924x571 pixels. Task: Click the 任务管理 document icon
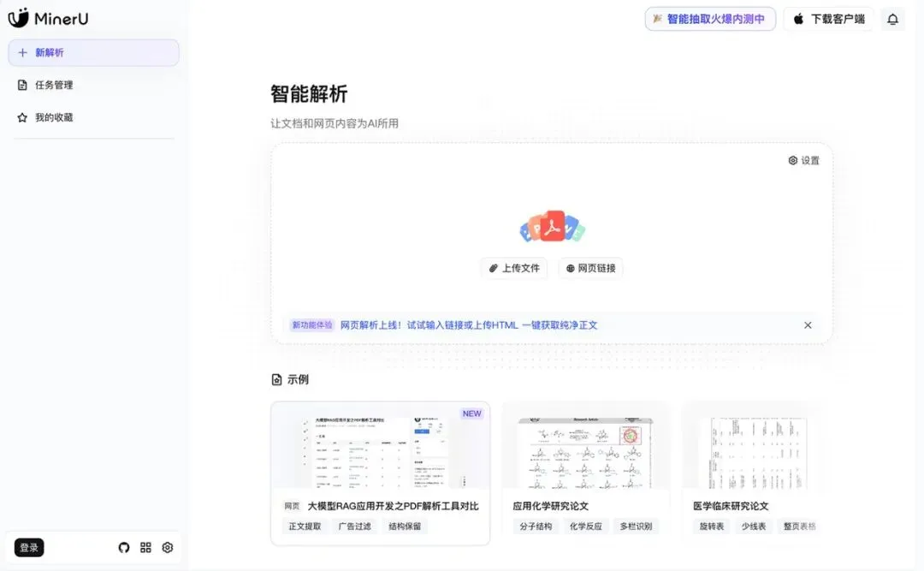pos(22,85)
